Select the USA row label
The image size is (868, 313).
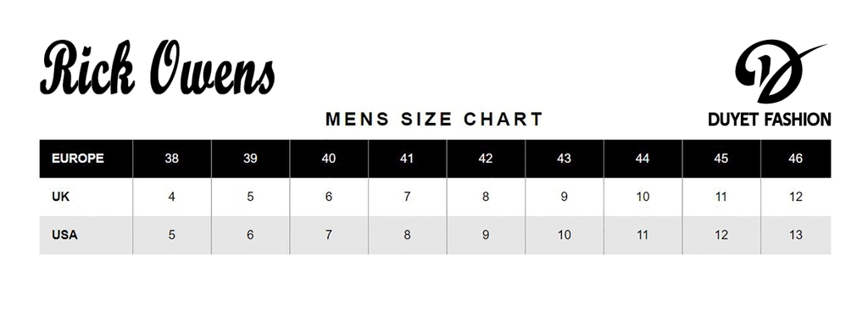[64, 235]
